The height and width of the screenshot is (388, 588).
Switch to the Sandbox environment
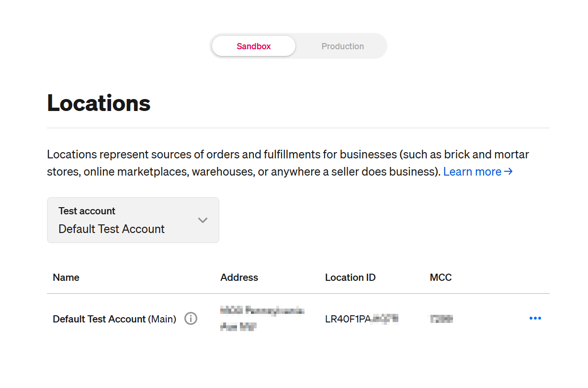[x=254, y=46]
